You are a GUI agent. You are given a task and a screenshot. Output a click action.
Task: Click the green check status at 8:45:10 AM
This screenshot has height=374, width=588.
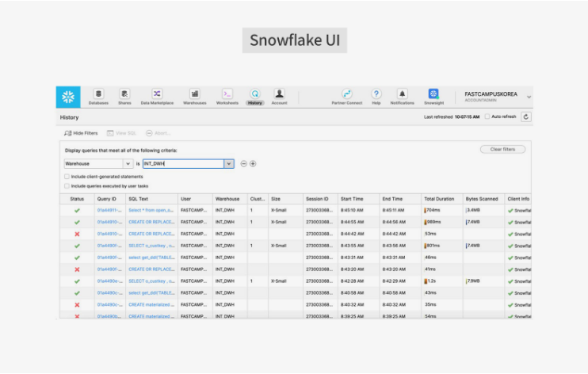click(77, 211)
